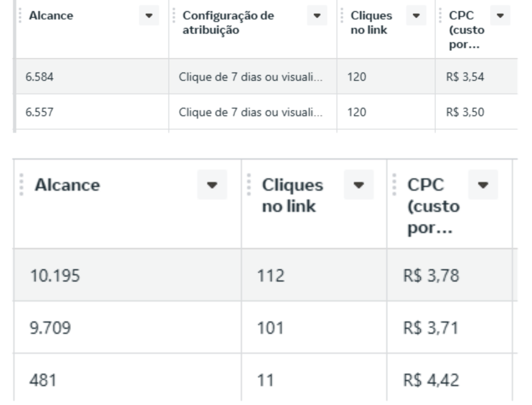The width and height of the screenshot is (532, 405).
Task: Grab the top Alcance column drag handle
Action: click(x=20, y=16)
